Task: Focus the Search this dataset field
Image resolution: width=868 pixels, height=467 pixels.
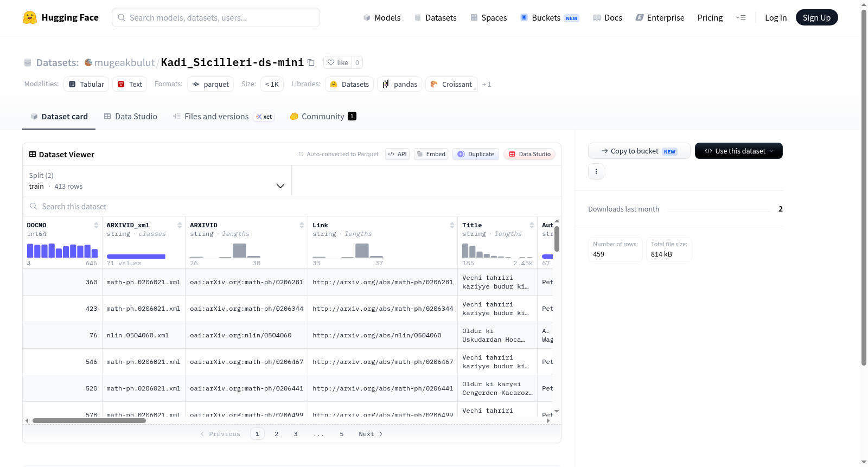Action: click(292, 206)
